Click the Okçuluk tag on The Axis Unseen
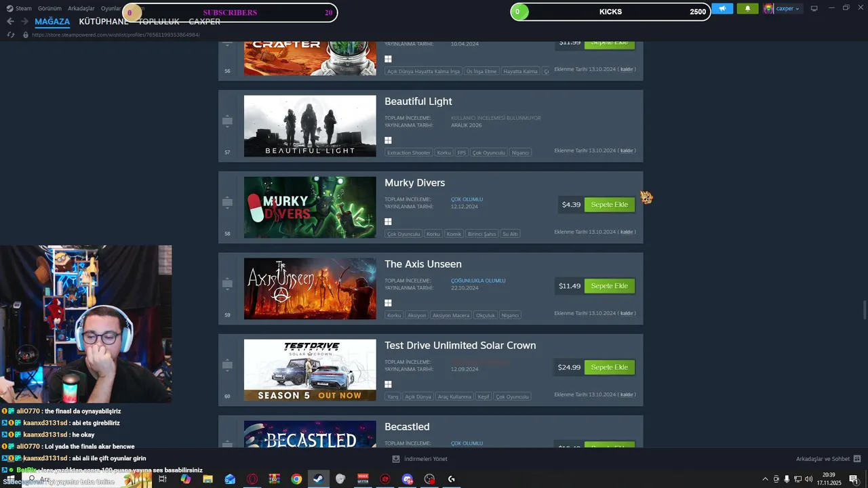The image size is (868, 488). (x=485, y=315)
